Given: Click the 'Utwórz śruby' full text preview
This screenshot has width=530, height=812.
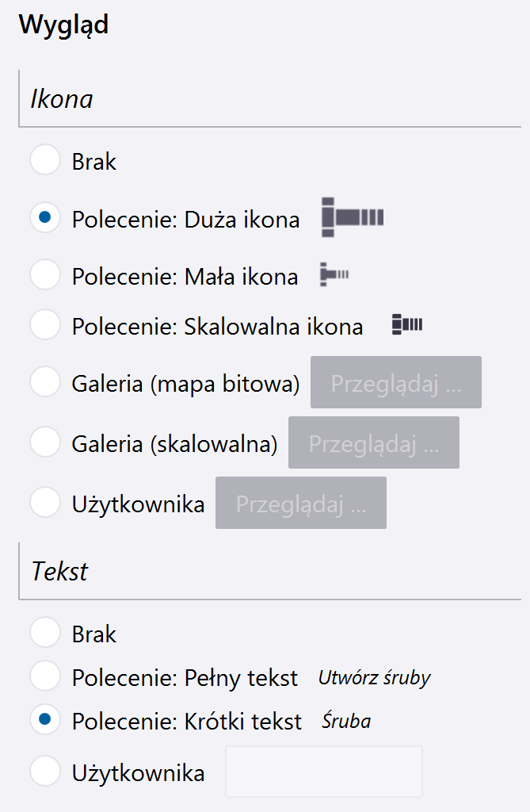Looking at the screenshot, I should tap(374, 677).
